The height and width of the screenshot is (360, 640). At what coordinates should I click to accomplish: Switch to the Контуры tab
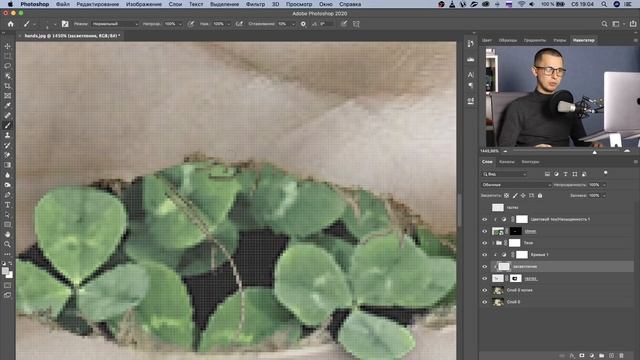coord(530,162)
